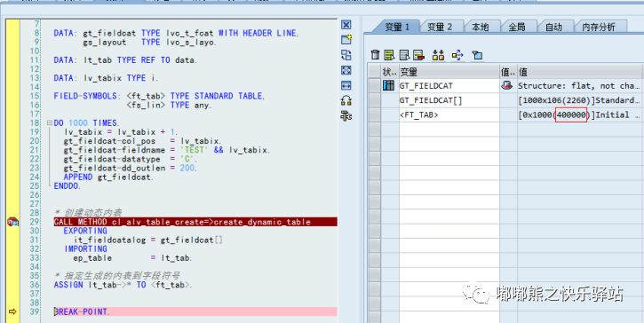Click the breakpoint stop icon at line 29
This screenshot has width=644, height=323.
tap(12, 222)
